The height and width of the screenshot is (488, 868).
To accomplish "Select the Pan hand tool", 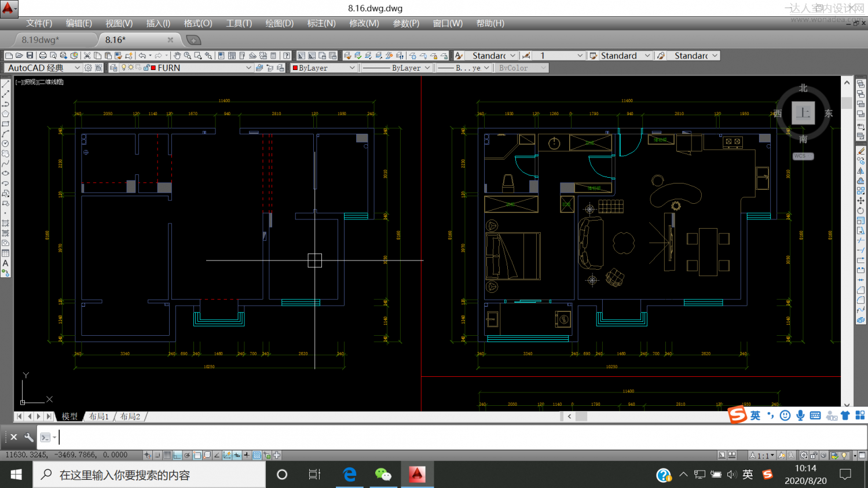I will pos(177,56).
